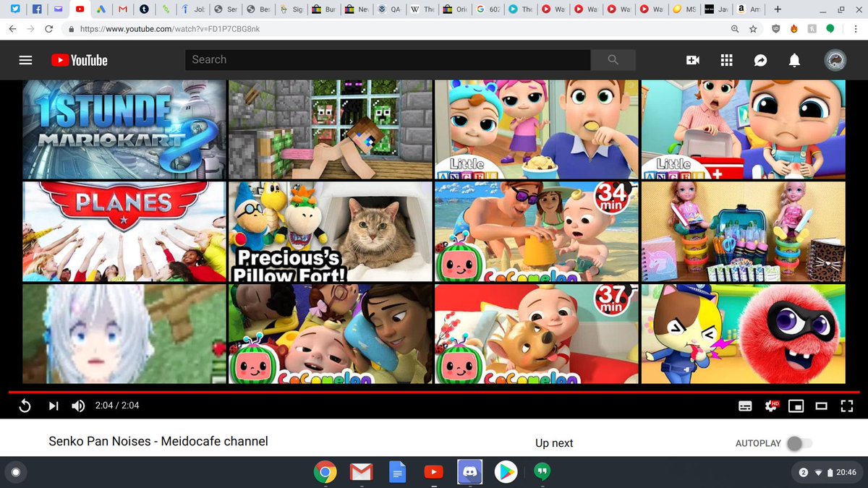The height and width of the screenshot is (488, 868).
Task: Open the flame extension icon
Action: coord(793,29)
